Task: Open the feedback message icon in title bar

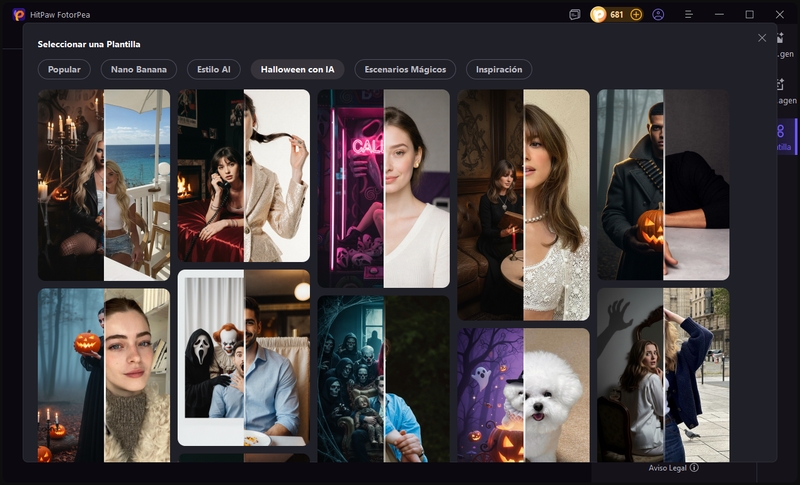Action: coord(574,15)
